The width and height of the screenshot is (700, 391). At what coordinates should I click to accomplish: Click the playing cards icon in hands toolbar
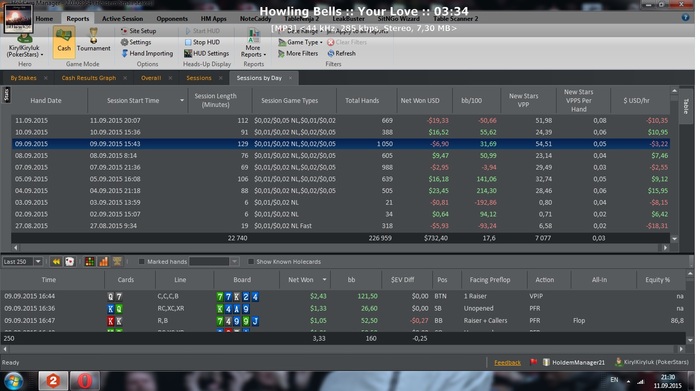coord(70,262)
